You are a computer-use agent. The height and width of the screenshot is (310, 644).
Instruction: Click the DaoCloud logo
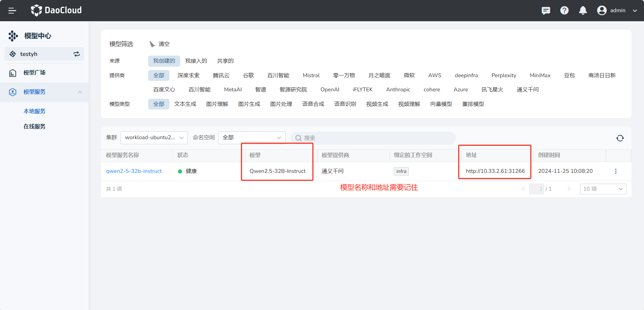56,10
